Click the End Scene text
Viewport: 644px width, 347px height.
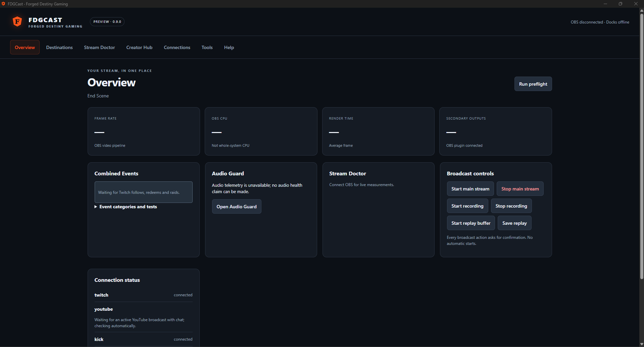pyautogui.click(x=98, y=96)
